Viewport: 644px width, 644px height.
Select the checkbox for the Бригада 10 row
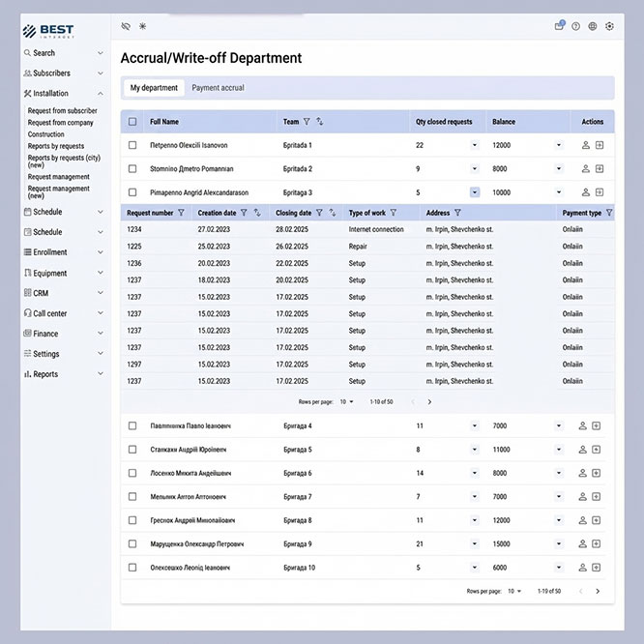[132, 568]
